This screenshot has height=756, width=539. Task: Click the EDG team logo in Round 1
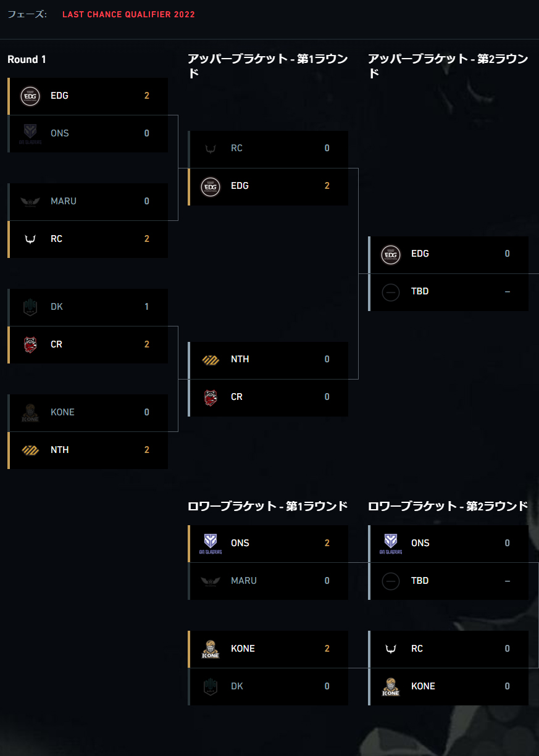coord(30,96)
